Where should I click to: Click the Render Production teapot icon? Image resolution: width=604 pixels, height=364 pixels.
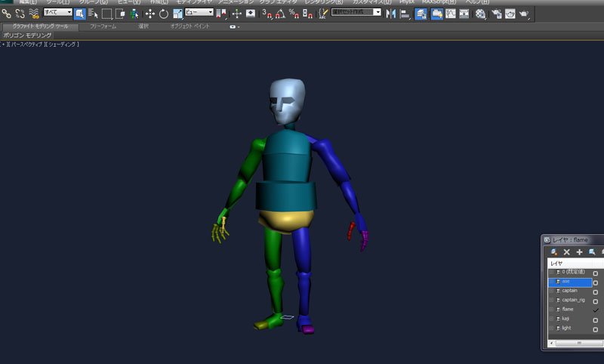pos(524,14)
